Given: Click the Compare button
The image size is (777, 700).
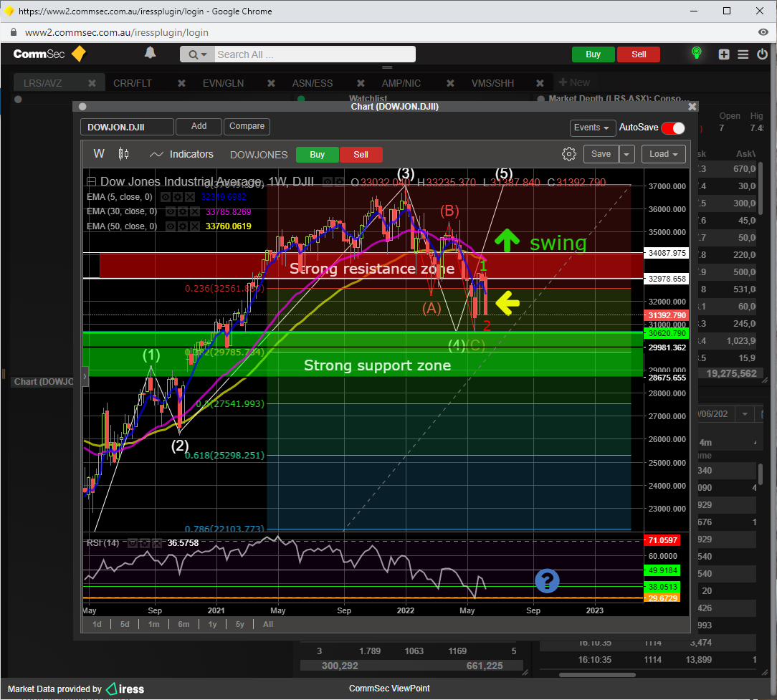Looking at the screenshot, I should point(247,126).
